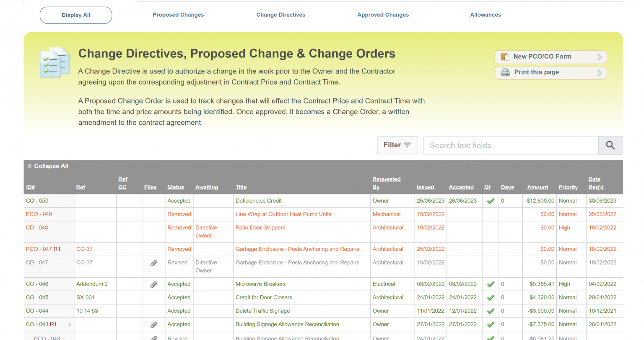Expand the CO - 043 R1 row chevron

point(70,325)
